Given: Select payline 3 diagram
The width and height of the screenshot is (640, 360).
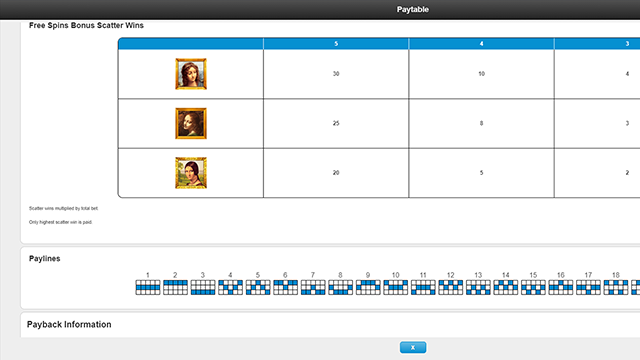Looking at the screenshot, I should pos(203,287).
